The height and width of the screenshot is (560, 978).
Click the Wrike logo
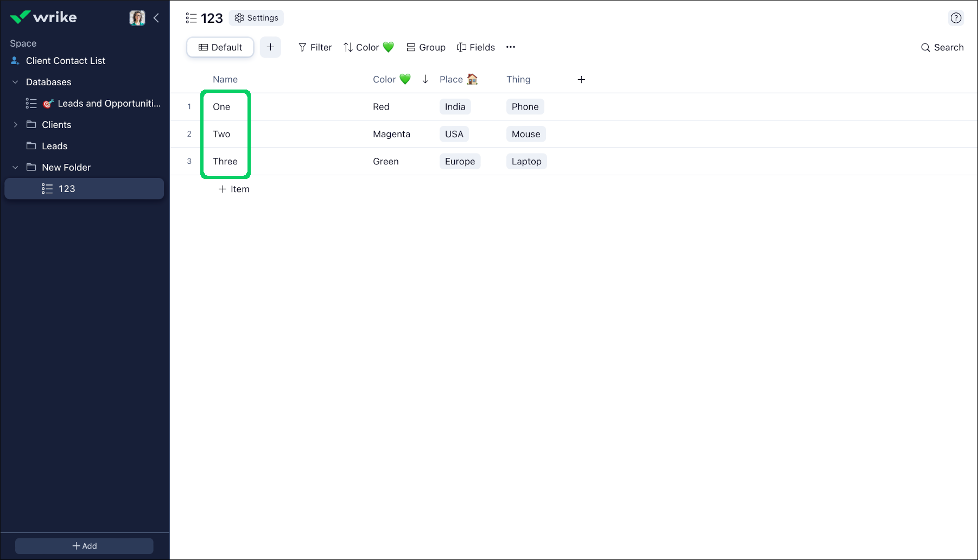(43, 17)
